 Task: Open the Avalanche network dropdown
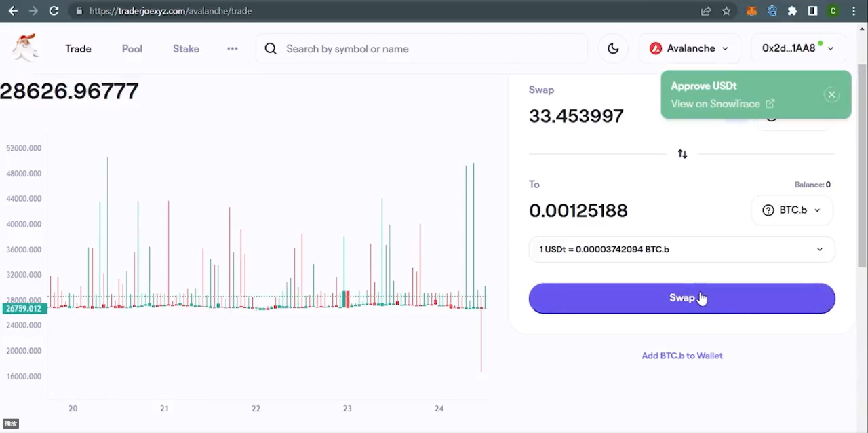tap(689, 48)
